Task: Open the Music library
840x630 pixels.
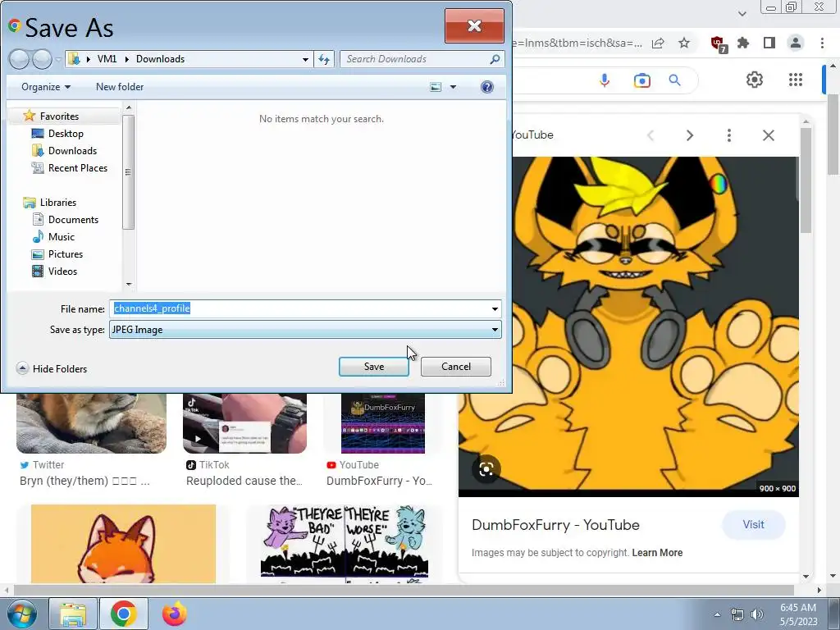Action: pyautogui.click(x=61, y=237)
